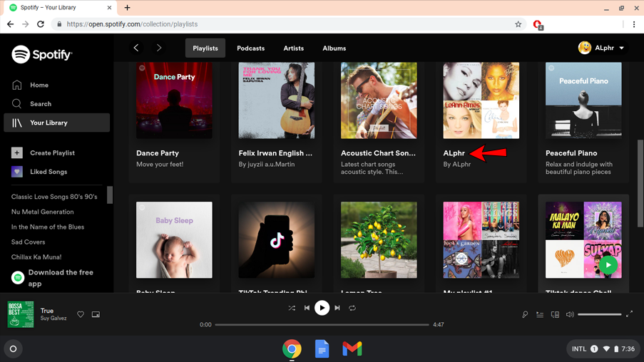Open Sad Covers sidebar playlist
644x362 pixels.
[x=28, y=242]
